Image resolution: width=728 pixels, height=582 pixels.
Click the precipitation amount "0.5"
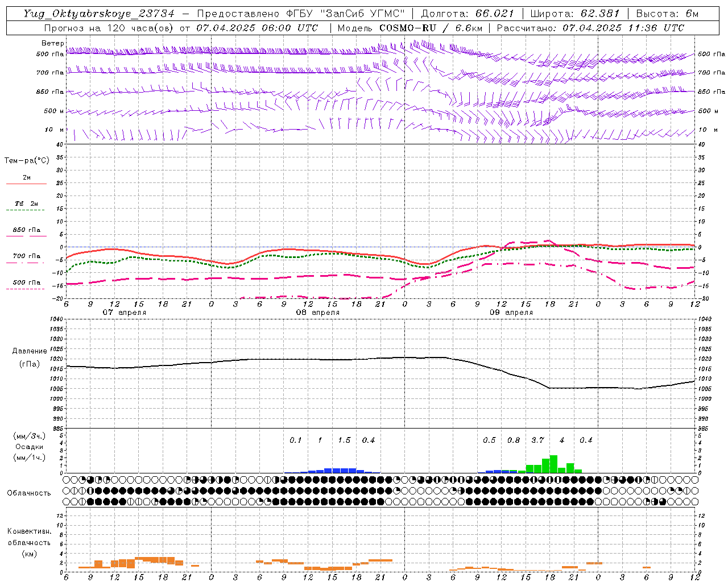point(489,440)
